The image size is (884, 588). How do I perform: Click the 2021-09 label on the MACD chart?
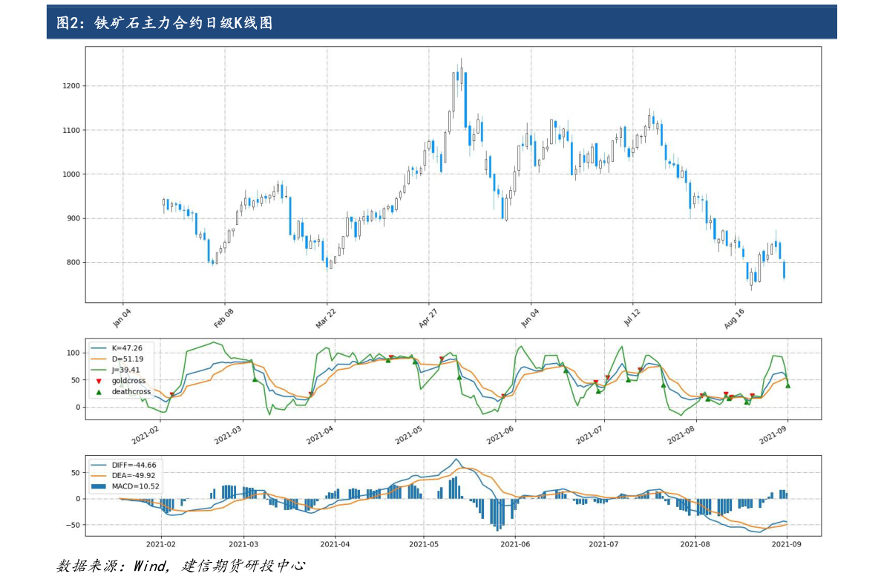tap(787, 545)
